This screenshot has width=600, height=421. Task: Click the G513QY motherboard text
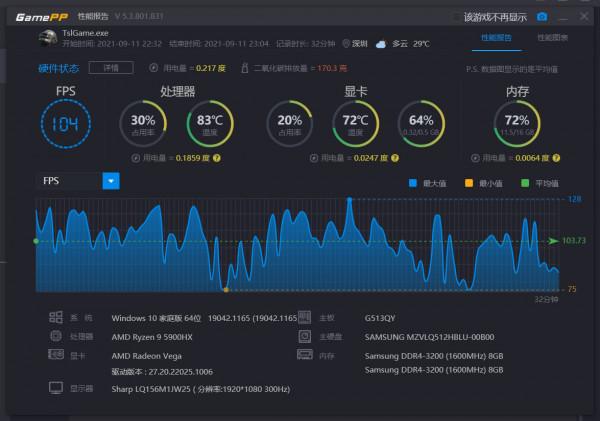380,318
